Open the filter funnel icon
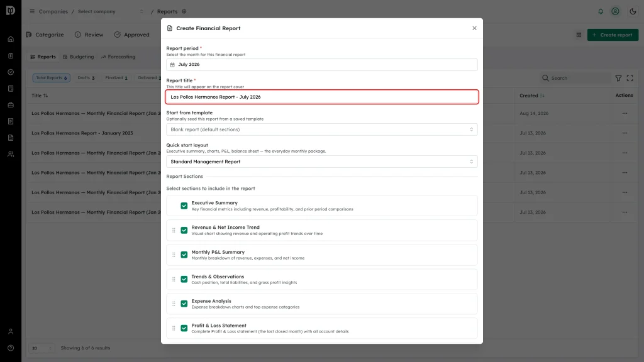Image resolution: width=644 pixels, height=362 pixels. point(618,78)
